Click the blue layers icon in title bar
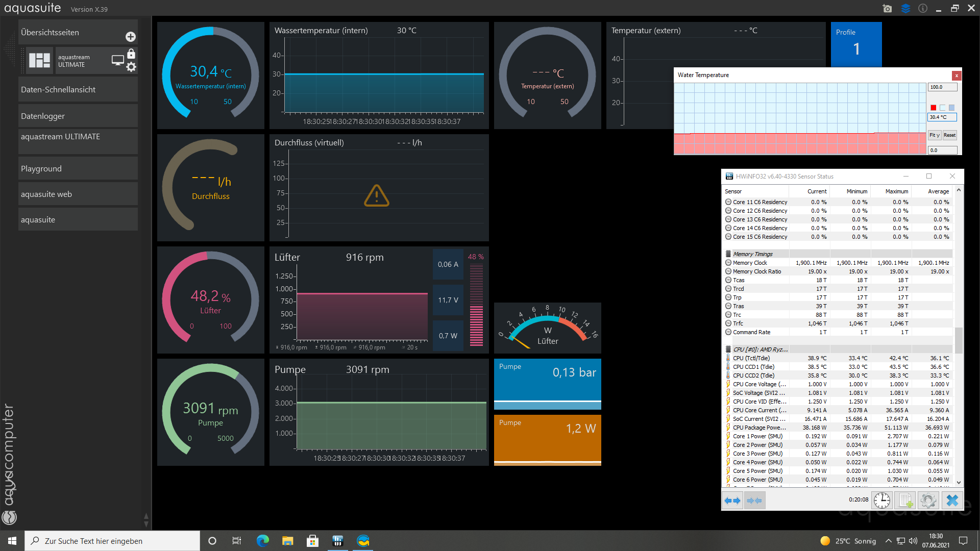The width and height of the screenshot is (980, 551). [905, 9]
